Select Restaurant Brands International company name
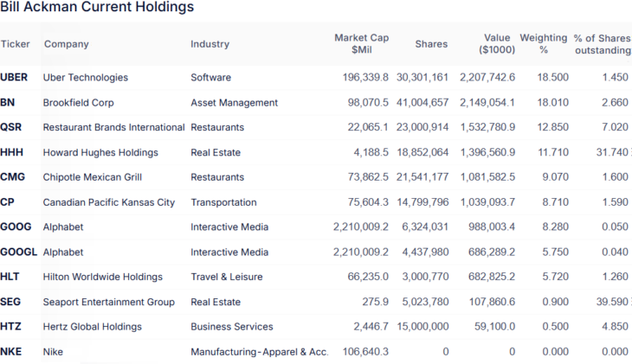 (113, 127)
